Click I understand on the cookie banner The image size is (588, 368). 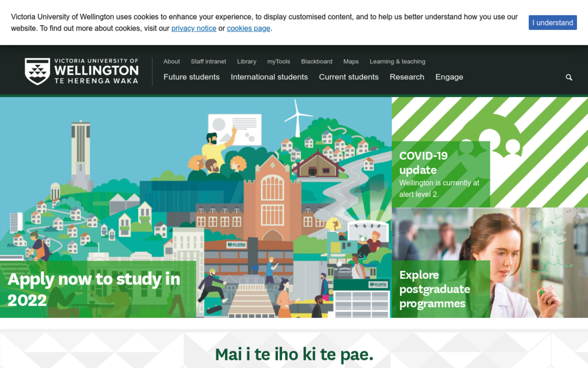point(552,22)
